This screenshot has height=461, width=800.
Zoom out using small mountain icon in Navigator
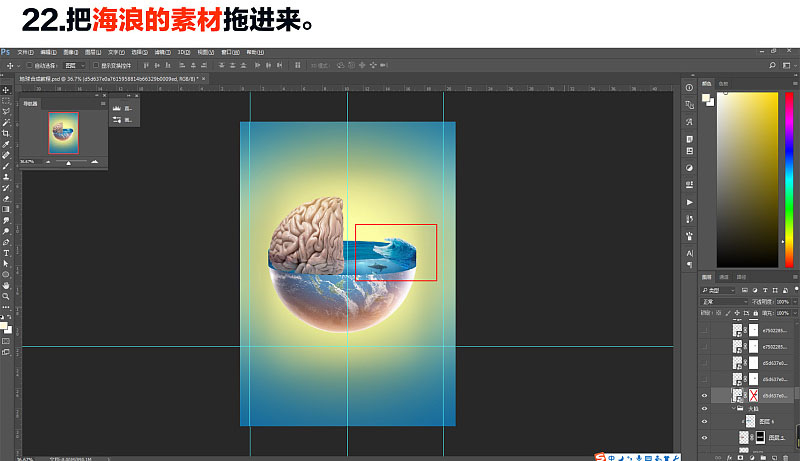(x=48, y=162)
